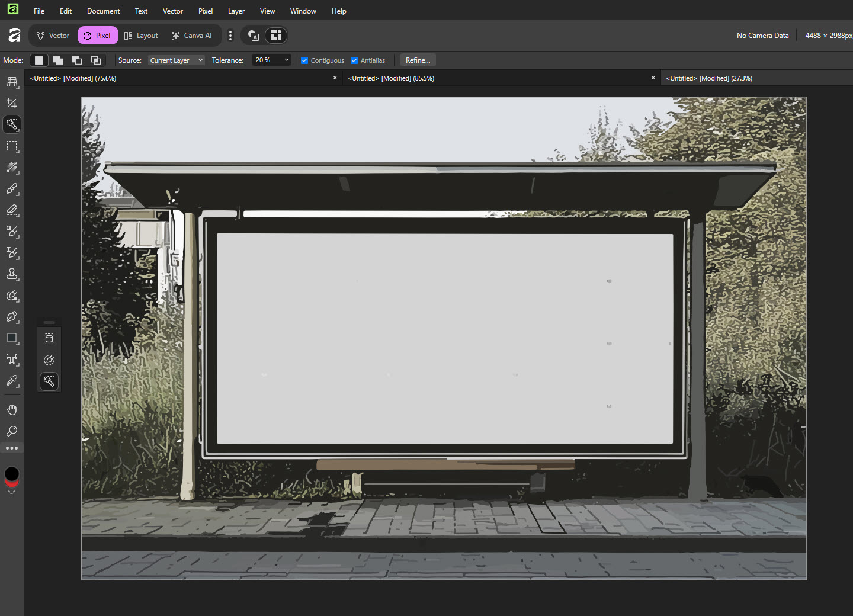Click the blank billboard panel in the canvas image

point(445,338)
